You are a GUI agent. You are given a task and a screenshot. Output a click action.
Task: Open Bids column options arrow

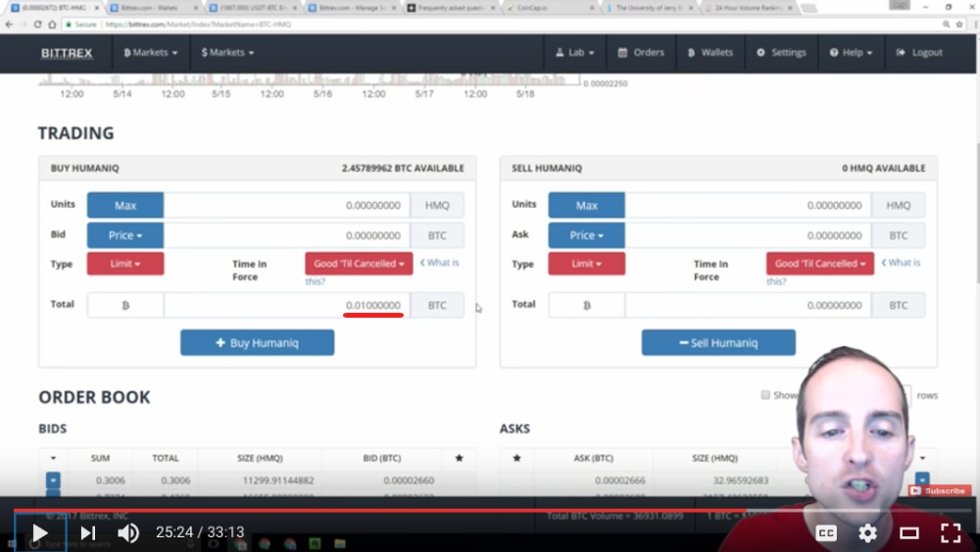tap(53, 458)
